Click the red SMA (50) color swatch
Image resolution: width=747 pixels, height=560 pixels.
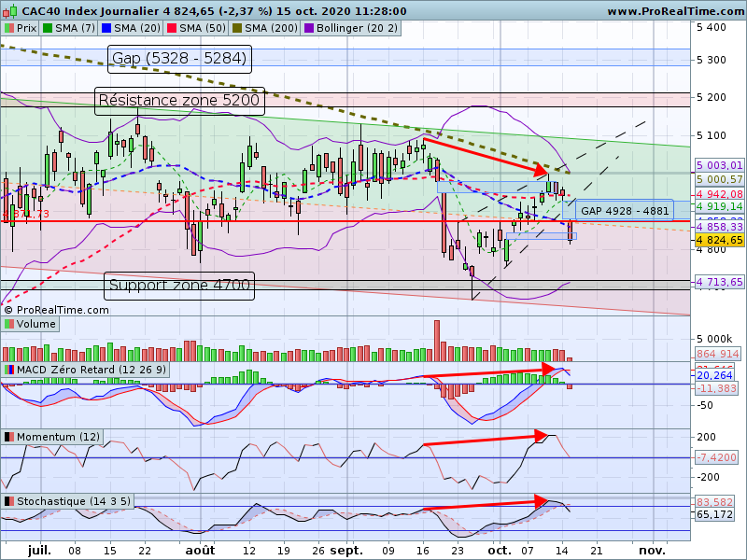[172, 28]
